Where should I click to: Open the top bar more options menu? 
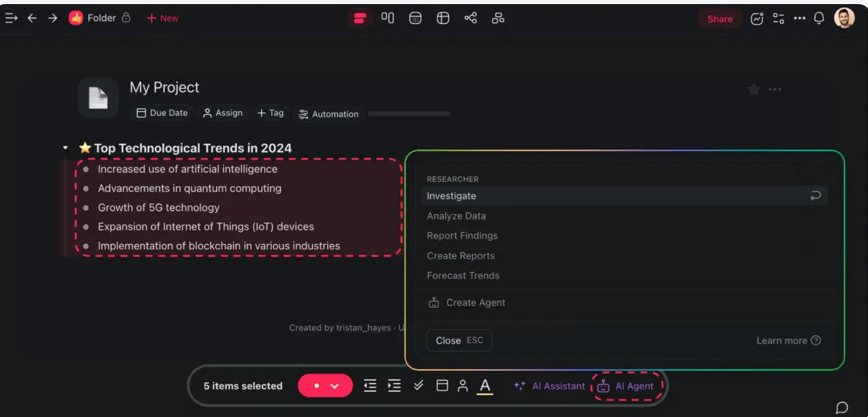799,18
